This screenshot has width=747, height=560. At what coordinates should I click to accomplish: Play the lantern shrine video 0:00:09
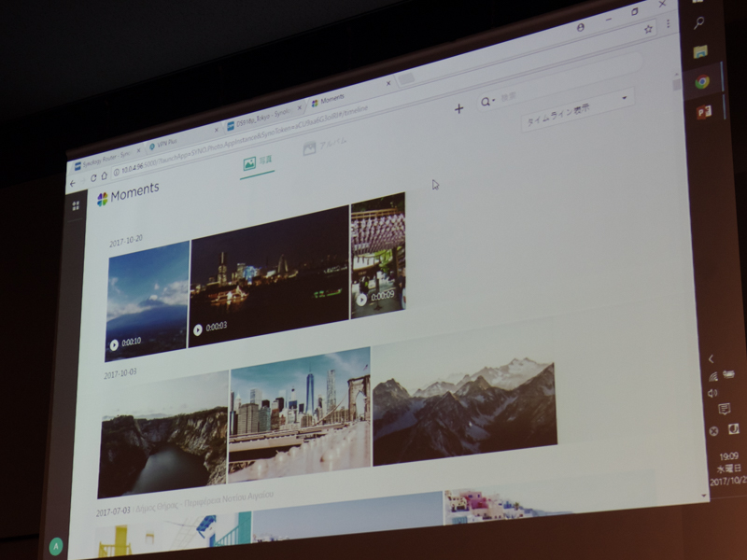click(x=361, y=300)
